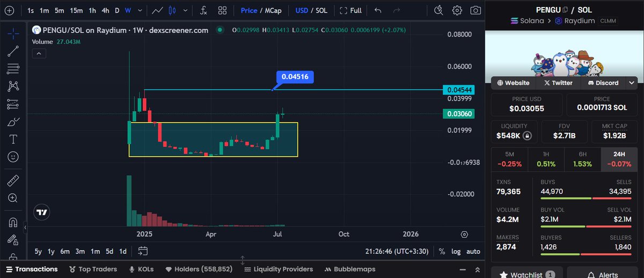Take a snapshot with camera icon
This screenshot has width=644, height=278.
(475, 10)
